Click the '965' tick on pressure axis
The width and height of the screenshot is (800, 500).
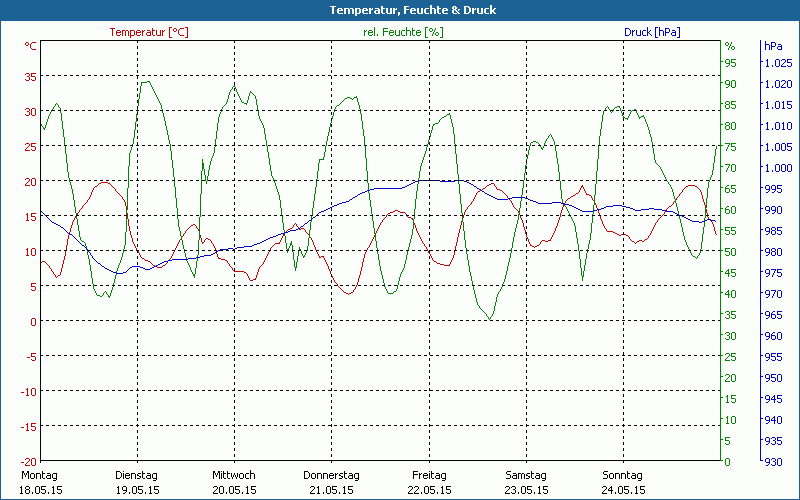pyautogui.click(x=773, y=315)
